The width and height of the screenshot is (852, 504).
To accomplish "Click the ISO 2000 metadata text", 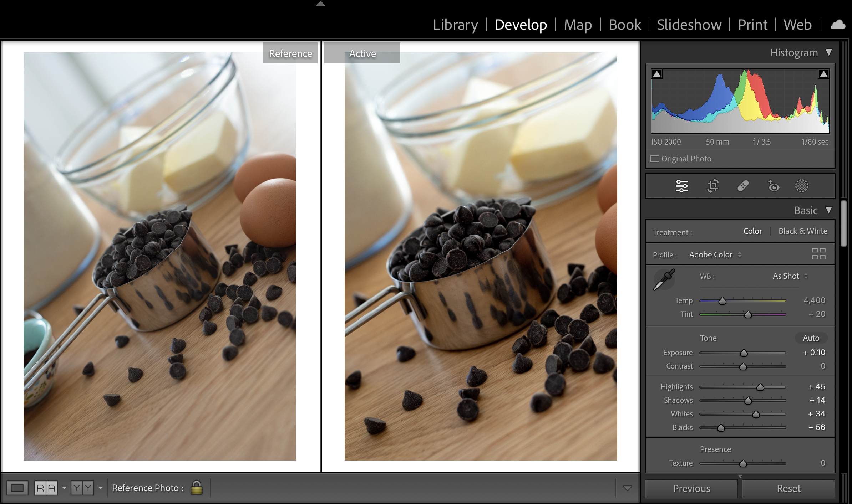I will click(666, 142).
